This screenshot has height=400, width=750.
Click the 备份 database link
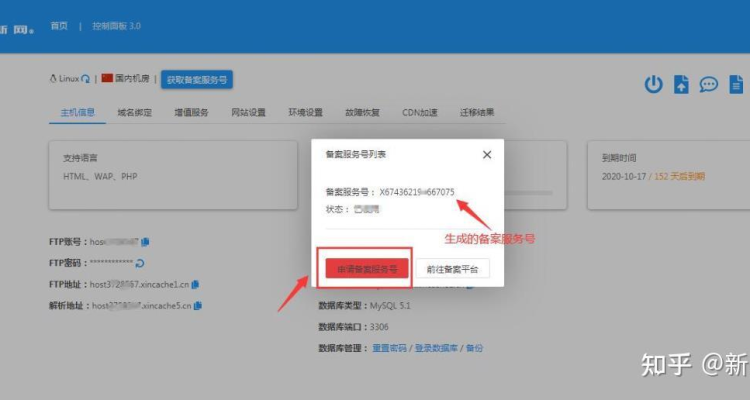click(x=474, y=348)
